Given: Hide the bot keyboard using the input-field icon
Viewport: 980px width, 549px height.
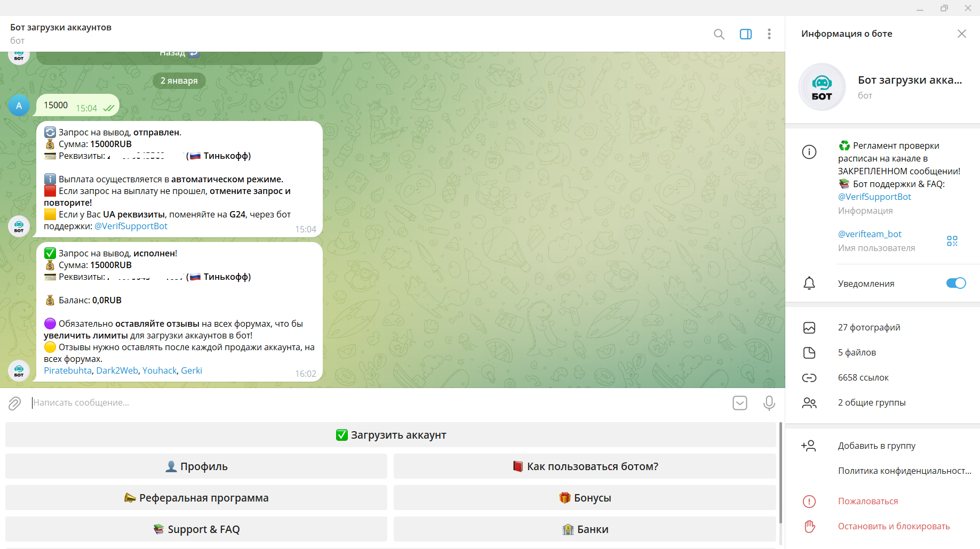Looking at the screenshot, I should click(739, 403).
